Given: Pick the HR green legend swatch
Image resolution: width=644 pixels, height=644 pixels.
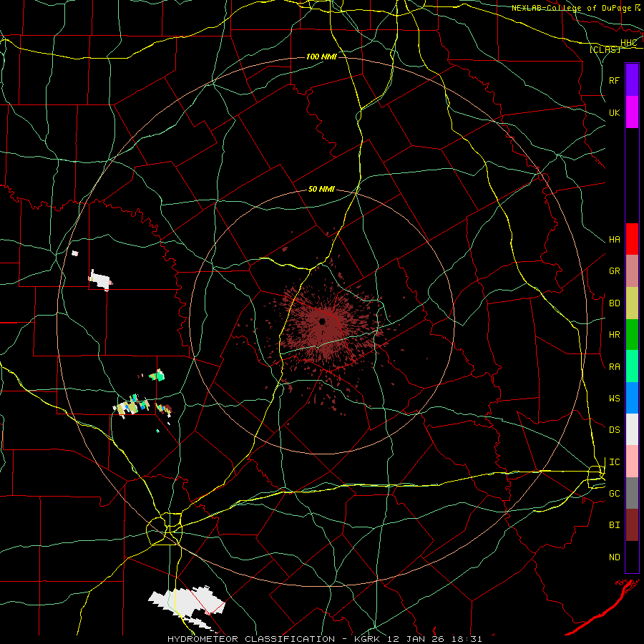Looking at the screenshot, I should coord(632,334).
